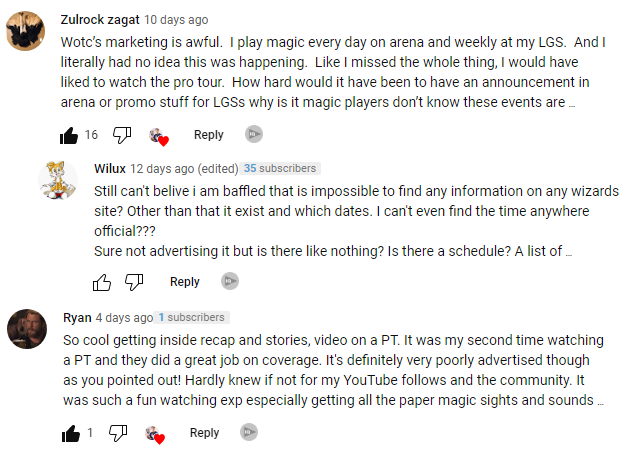This screenshot has width=636, height=457.
Task: Expand Zulrock zagat's truncated comment text
Action: 571,103
